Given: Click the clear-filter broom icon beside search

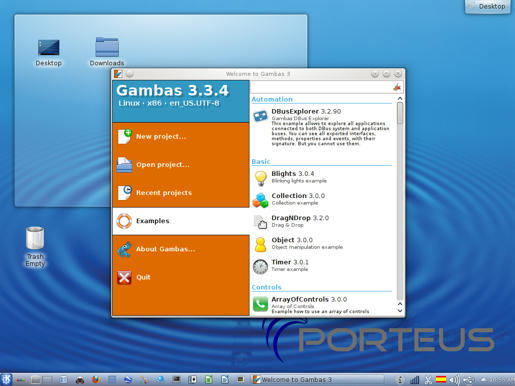Looking at the screenshot, I should (x=397, y=87).
